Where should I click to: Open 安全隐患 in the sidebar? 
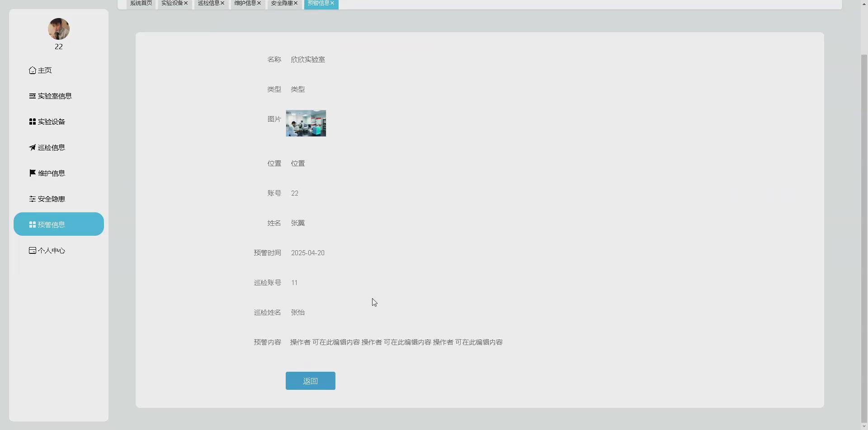click(59, 199)
